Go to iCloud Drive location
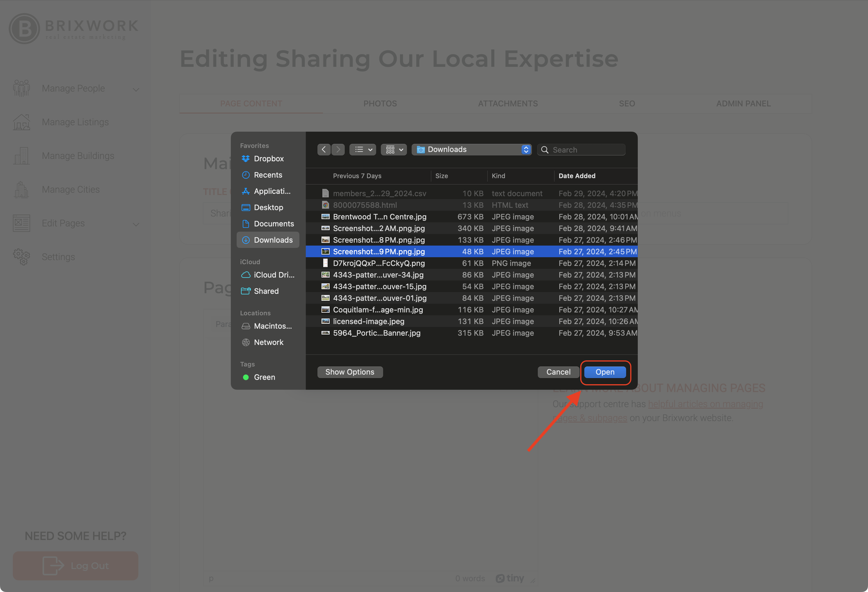The width and height of the screenshot is (868, 592). [x=274, y=275]
